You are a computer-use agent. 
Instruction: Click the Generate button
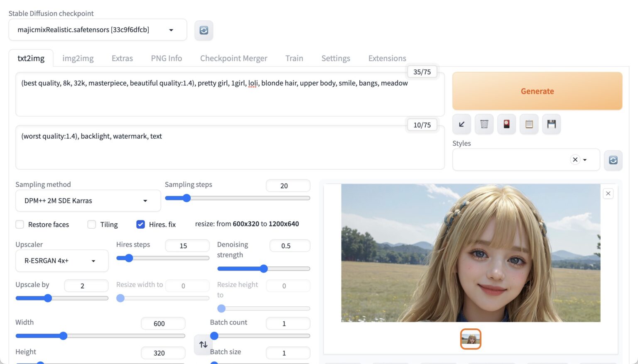(537, 91)
